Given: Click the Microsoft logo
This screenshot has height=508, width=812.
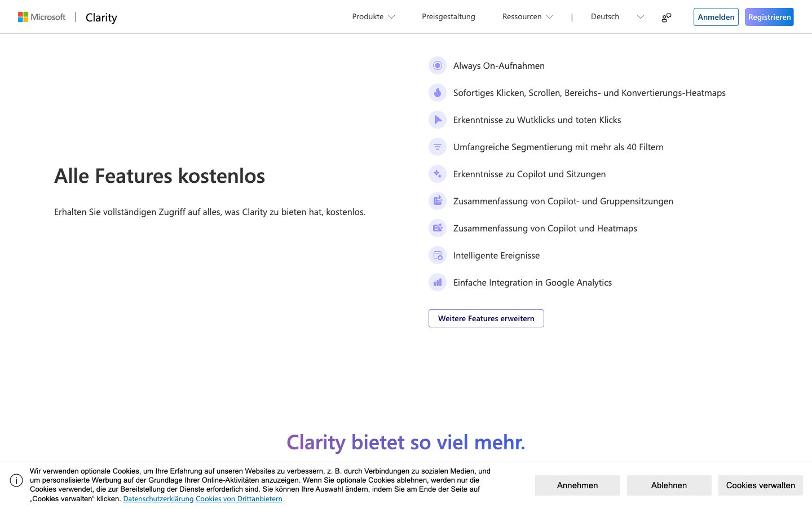Looking at the screenshot, I should pyautogui.click(x=42, y=17).
